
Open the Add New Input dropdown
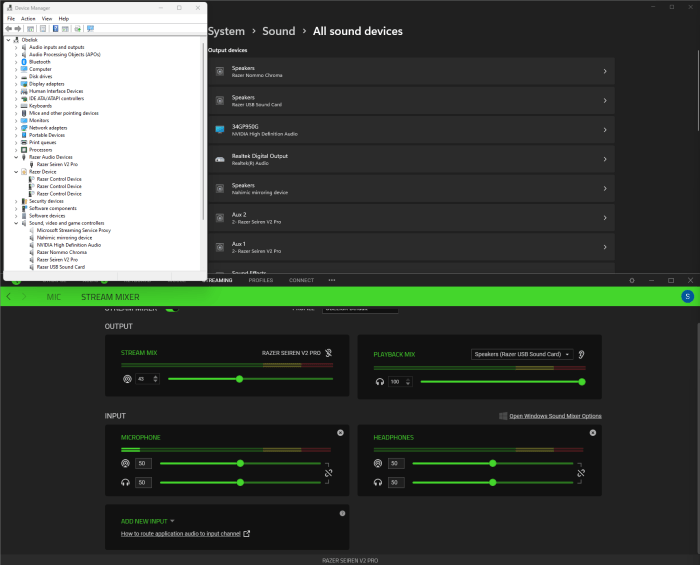click(148, 521)
